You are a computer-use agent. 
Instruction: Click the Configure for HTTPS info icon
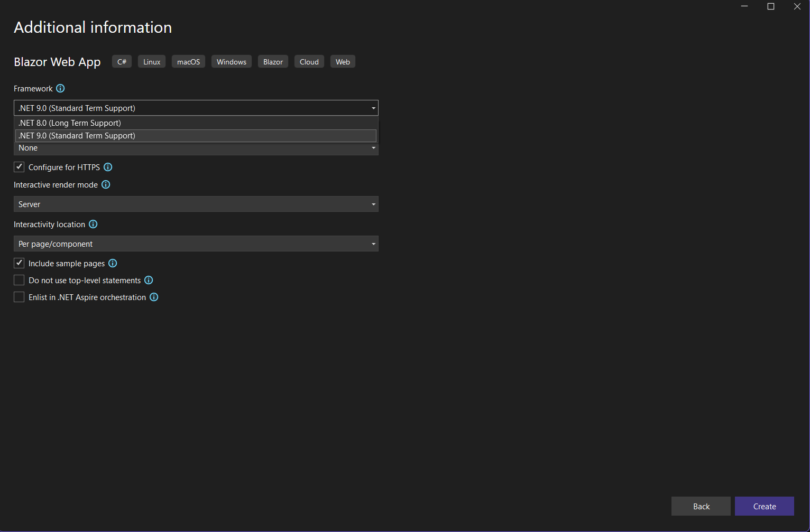tap(108, 167)
